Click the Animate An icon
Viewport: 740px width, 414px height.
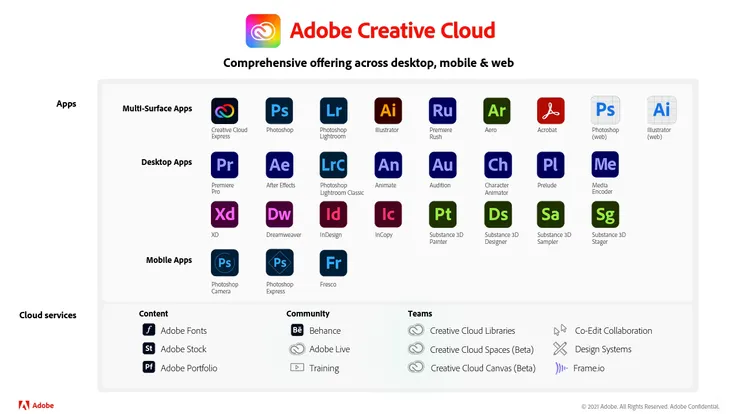pyautogui.click(x=388, y=165)
